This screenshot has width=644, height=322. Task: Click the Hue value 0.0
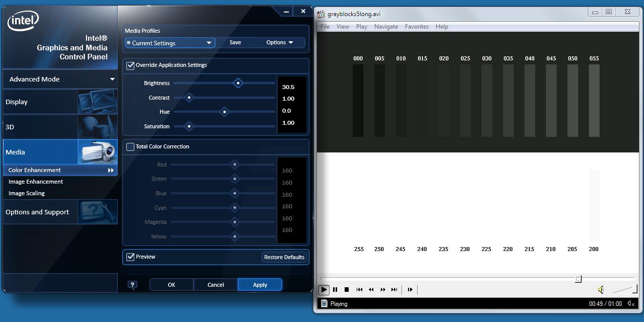(287, 111)
